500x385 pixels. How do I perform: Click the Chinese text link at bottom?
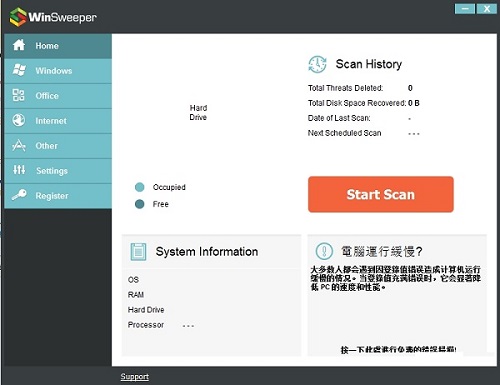click(398, 349)
